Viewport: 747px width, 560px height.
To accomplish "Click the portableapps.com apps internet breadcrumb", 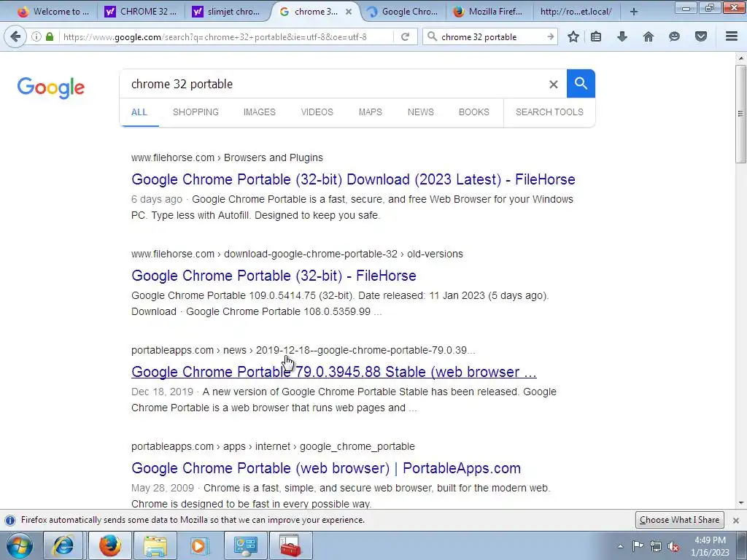I will pos(273,447).
